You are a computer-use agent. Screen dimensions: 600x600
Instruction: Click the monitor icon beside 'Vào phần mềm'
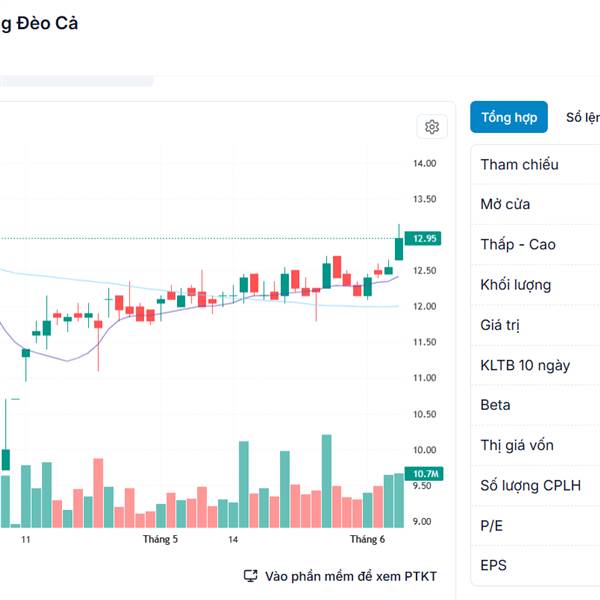click(x=251, y=576)
